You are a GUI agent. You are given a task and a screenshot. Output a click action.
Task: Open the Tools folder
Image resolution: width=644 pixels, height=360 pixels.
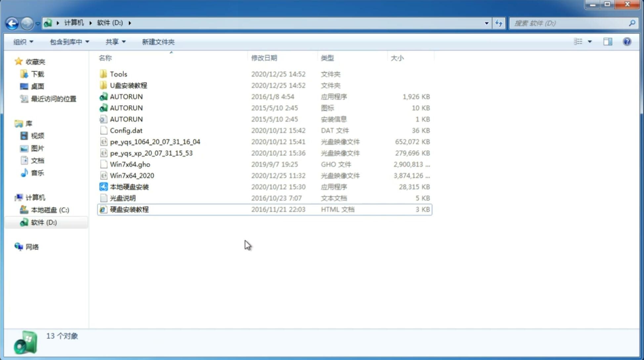[118, 74]
